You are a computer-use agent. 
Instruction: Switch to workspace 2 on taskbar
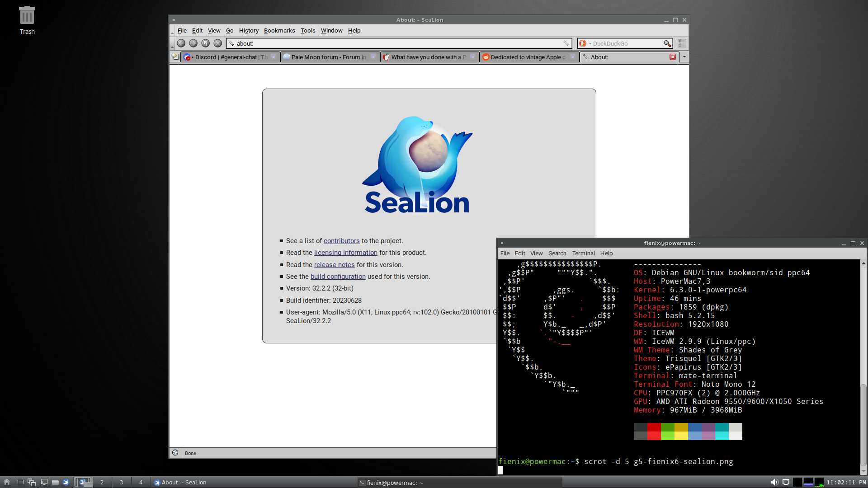102,482
